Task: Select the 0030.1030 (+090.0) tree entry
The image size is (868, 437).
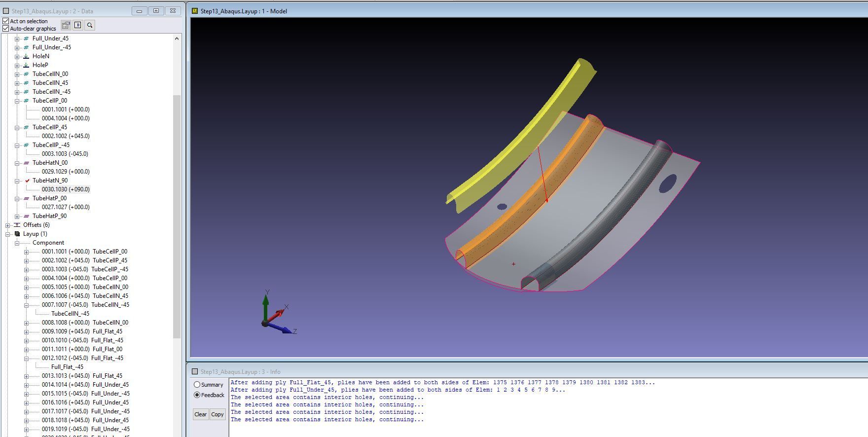Action: (x=66, y=189)
